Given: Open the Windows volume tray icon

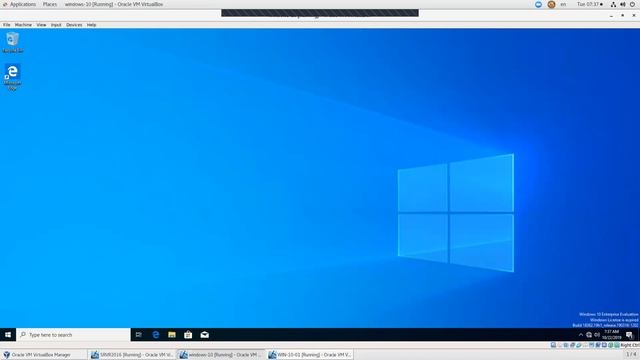Looking at the screenshot, I should tap(597, 335).
